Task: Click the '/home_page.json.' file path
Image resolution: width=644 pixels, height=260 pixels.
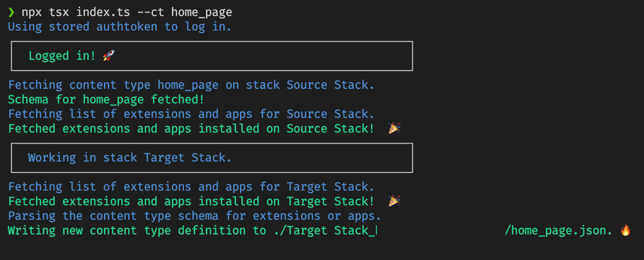Action: (558, 231)
